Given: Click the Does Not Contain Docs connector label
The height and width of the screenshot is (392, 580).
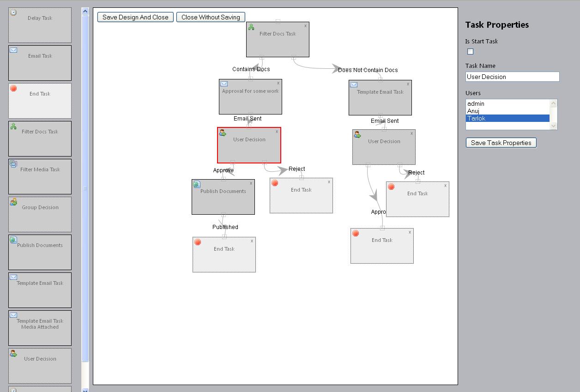Looking at the screenshot, I should point(368,70).
